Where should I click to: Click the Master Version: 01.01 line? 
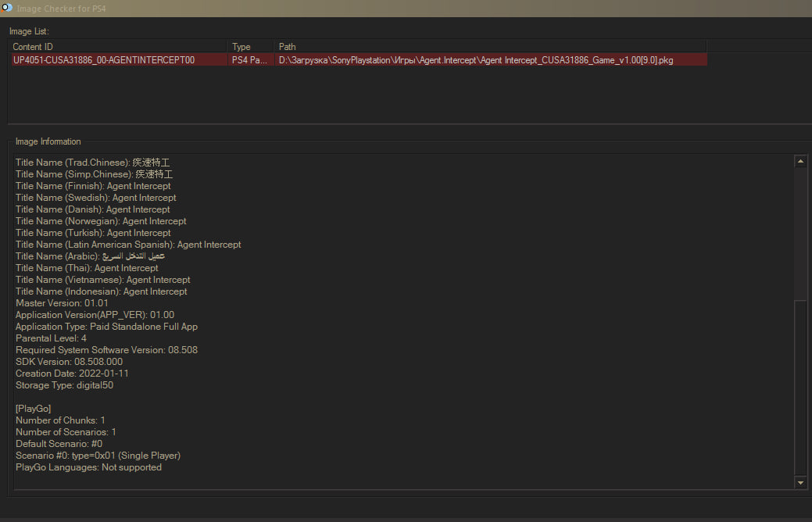(x=63, y=303)
